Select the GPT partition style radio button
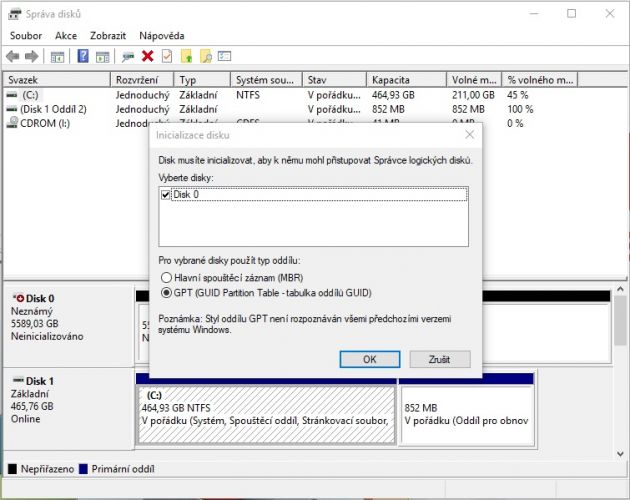This screenshot has width=630, height=500. click(166, 293)
